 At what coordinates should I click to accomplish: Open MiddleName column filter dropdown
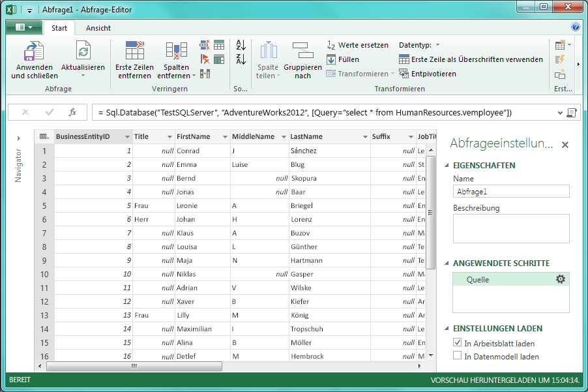(x=284, y=137)
